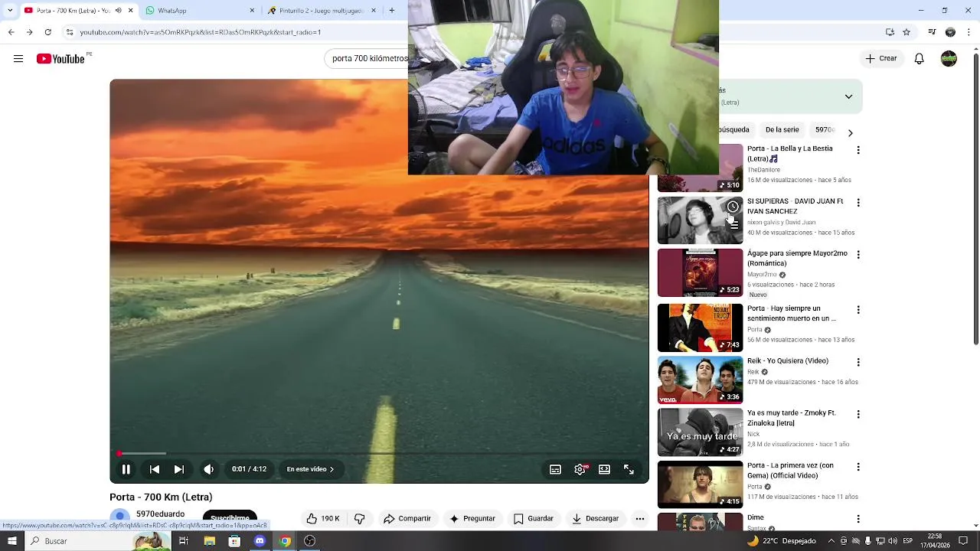Image resolution: width=980 pixels, height=551 pixels.
Task: Go back in Chrome
Action: click(11, 32)
